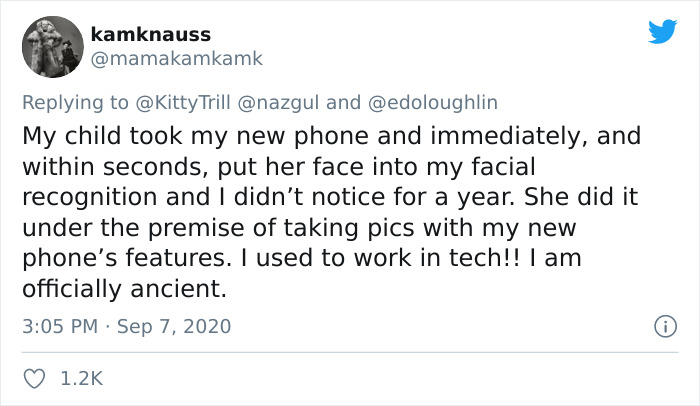
Task: Click the "I used to work in tech!!" sentence
Action: [x=380, y=258]
